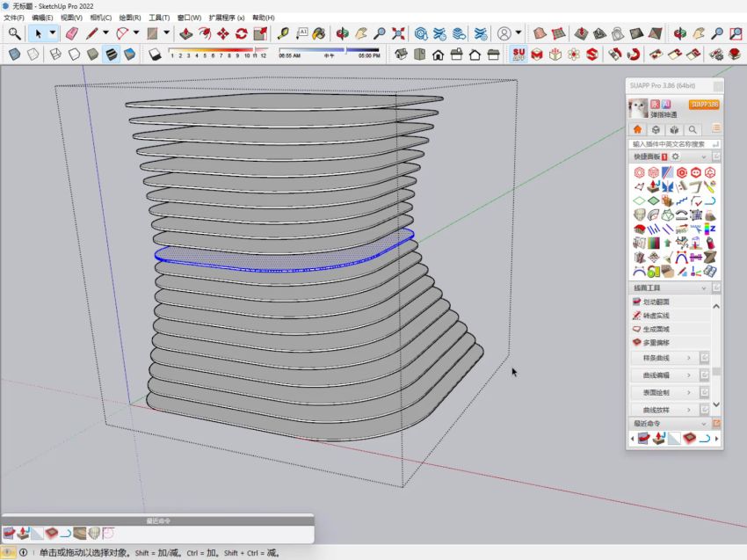Select the Scale tool
Screen dimensions: 747x560
click(x=260, y=33)
